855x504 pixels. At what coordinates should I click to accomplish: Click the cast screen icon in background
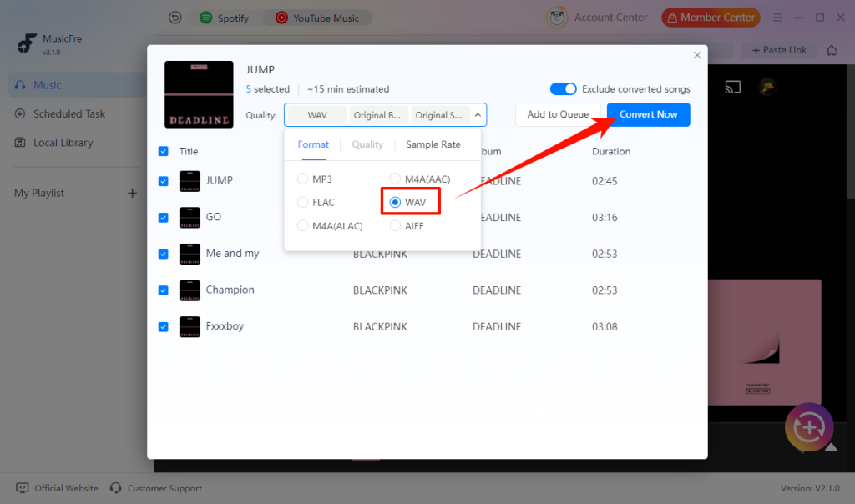[x=733, y=87]
